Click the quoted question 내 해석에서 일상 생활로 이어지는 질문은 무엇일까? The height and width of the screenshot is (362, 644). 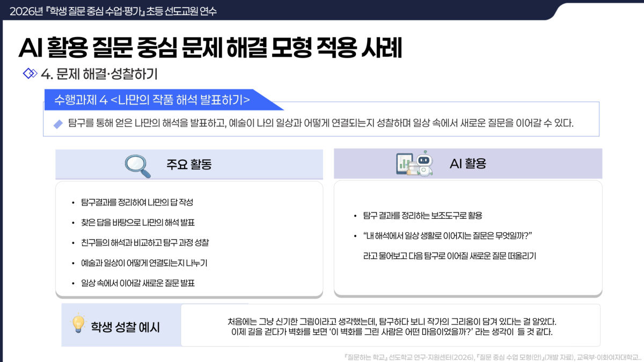[448, 236]
